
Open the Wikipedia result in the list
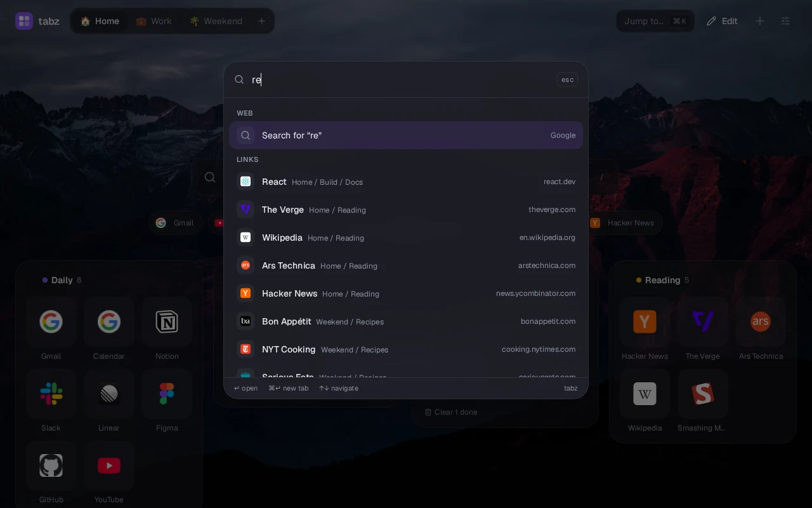pos(406,237)
